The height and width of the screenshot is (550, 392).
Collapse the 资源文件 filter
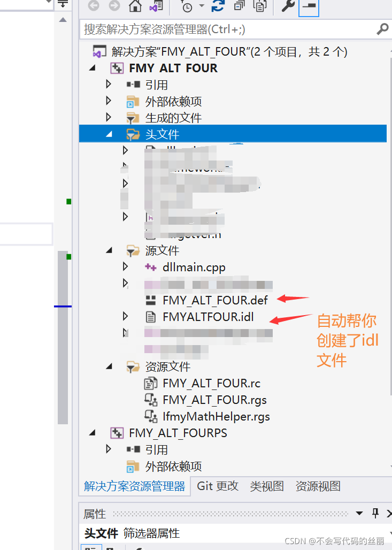[109, 367]
